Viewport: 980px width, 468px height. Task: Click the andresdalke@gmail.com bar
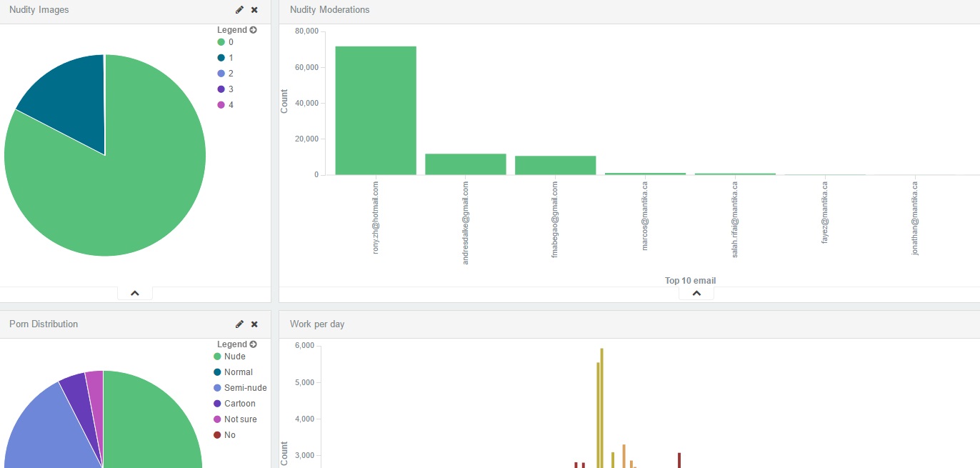point(465,164)
